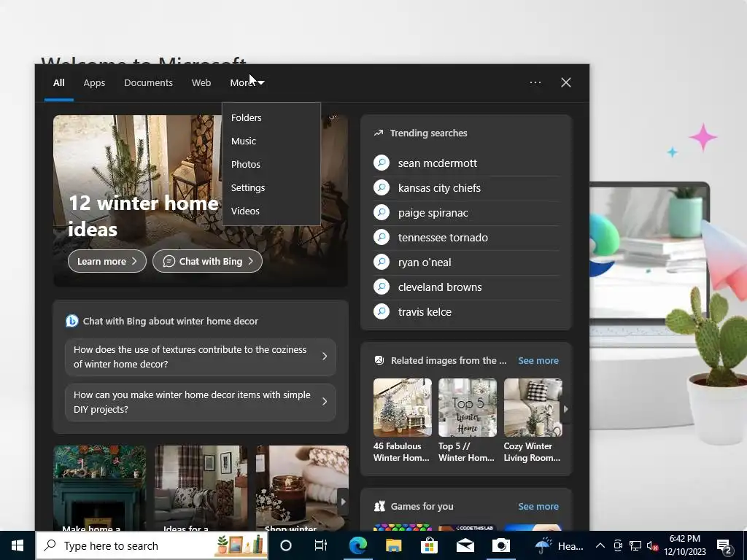Open the Camera app on taskbar
The width and height of the screenshot is (747, 560).
[500, 545]
